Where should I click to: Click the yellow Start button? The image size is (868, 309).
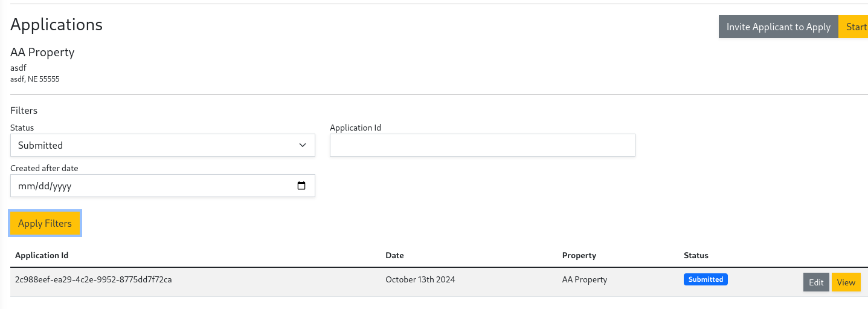click(855, 27)
